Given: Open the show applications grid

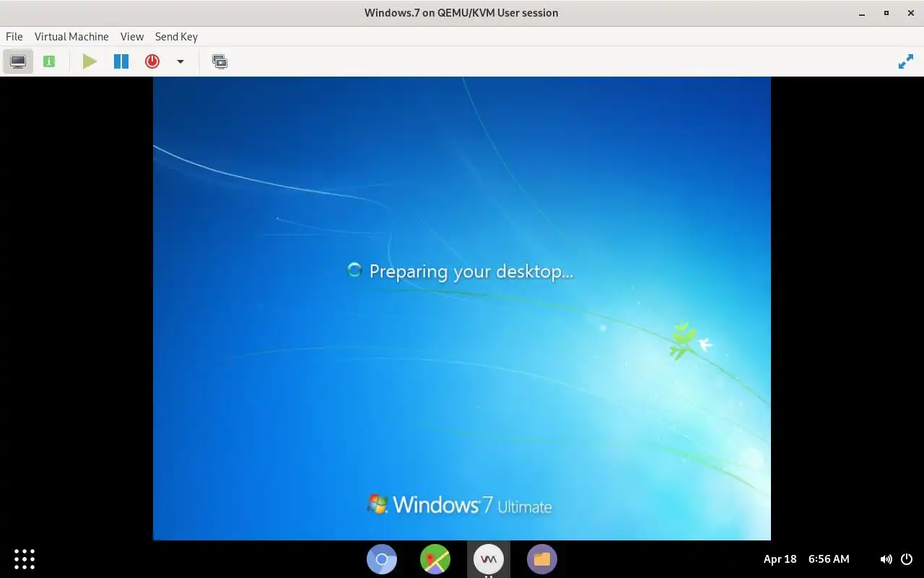Looking at the screenshot, I should click(25, 558).
